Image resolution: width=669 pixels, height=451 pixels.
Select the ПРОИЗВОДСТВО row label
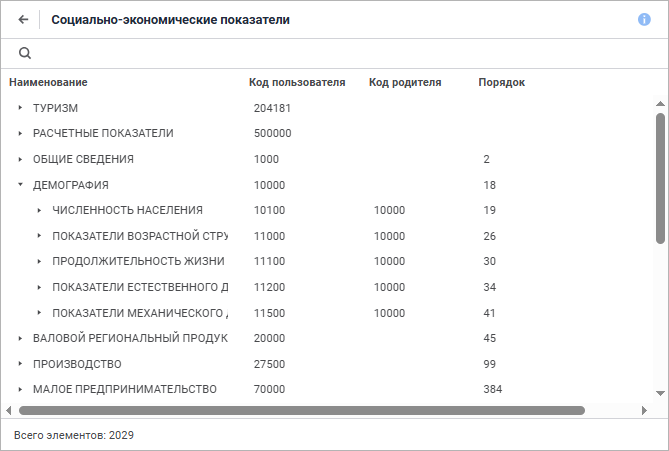pyautogui.click(x=77, y=364)
